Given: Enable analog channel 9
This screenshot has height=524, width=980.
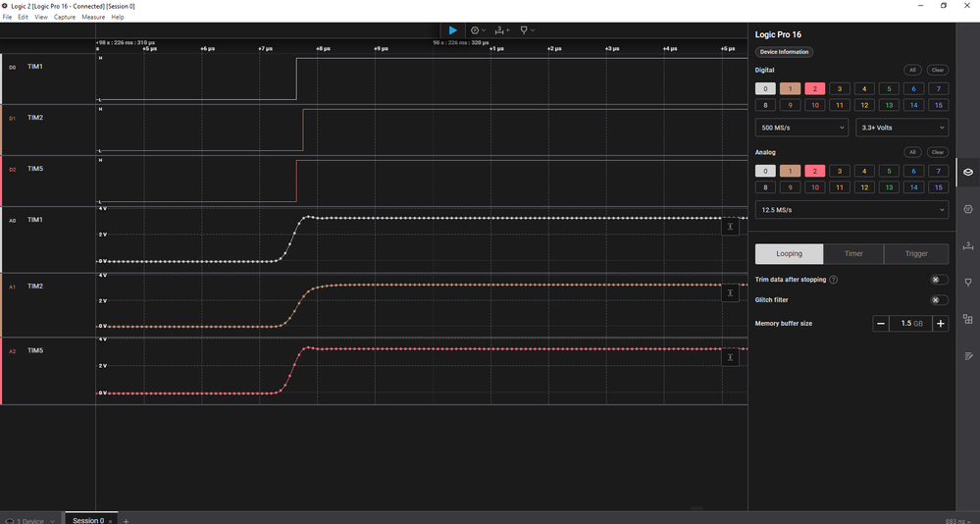Looking at the screenshot, I should (790, 187).
